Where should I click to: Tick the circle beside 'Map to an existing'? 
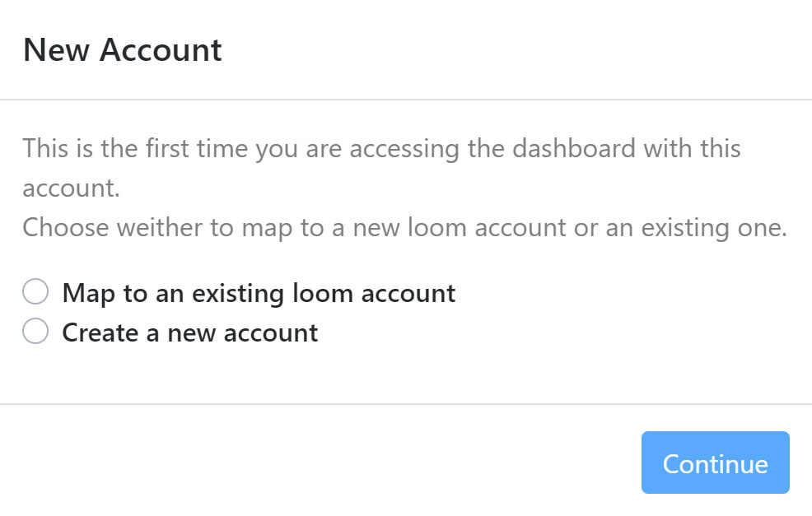35,291
